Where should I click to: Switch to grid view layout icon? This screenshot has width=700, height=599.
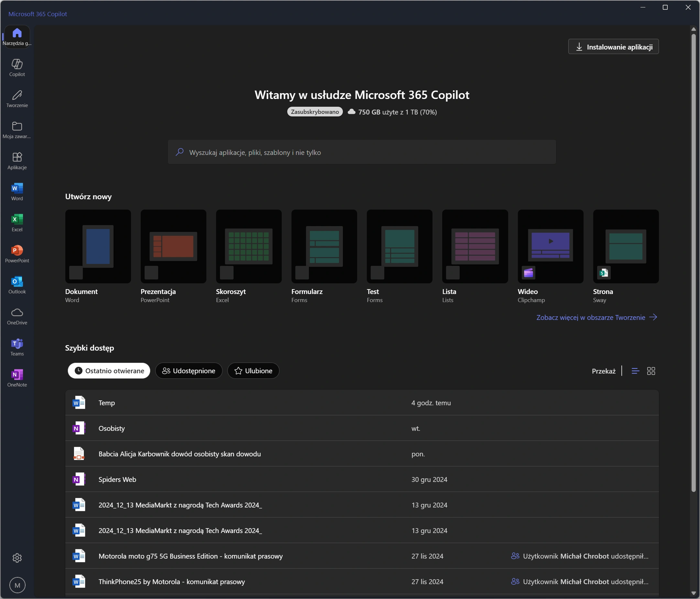pyautogui.click(x=651, y=371)
